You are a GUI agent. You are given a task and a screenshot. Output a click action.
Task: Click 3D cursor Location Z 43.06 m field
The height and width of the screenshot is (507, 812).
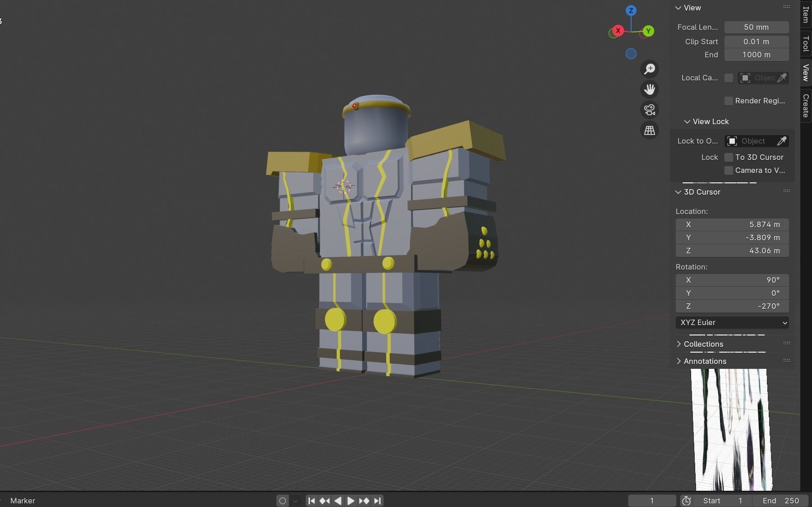click(x=732, y=251)
